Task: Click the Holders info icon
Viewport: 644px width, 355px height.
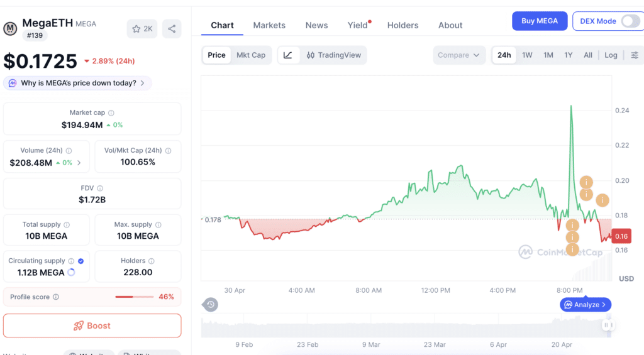Action: (152, 261)
